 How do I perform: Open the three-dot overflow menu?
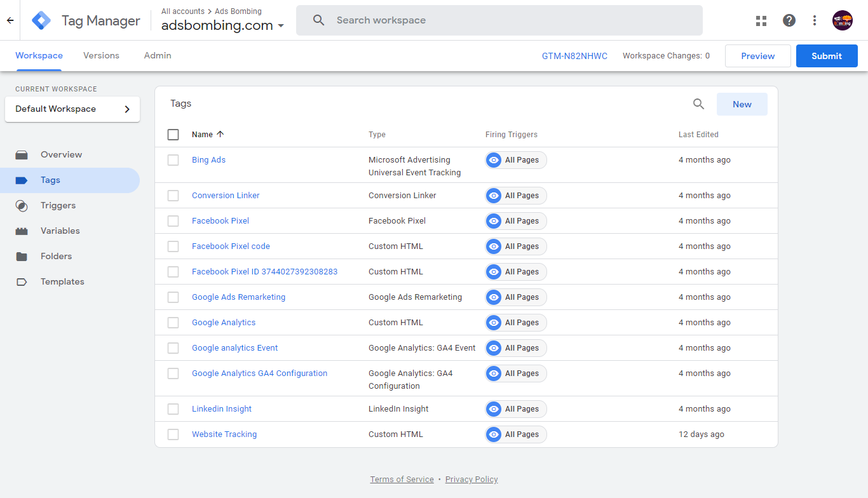814,20
